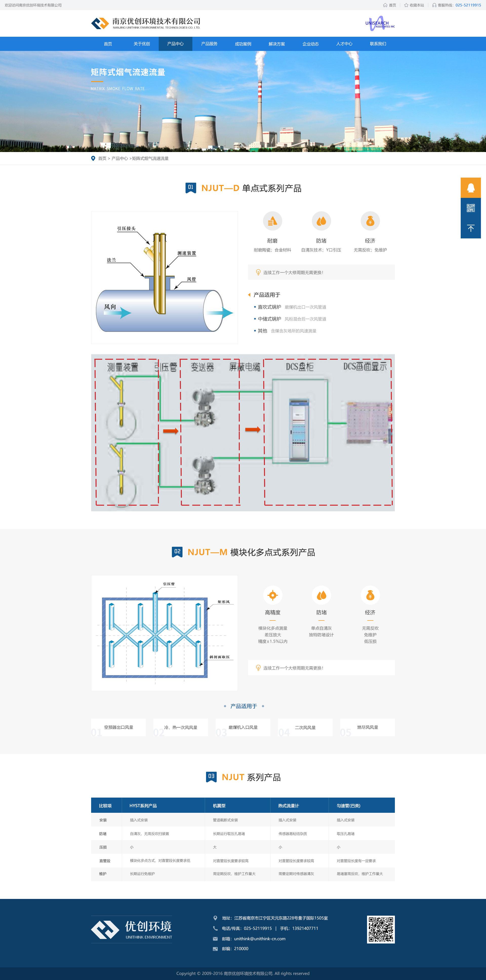This screenshot has width=486, height=980.
Task: Open the 企业动态 navigation item
Action: 310,44
